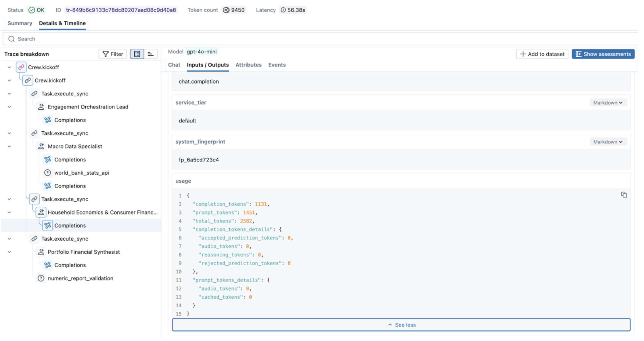Open the service_tier Markdown format dropdown
This screenshot has width=644, height=341.
608,103
